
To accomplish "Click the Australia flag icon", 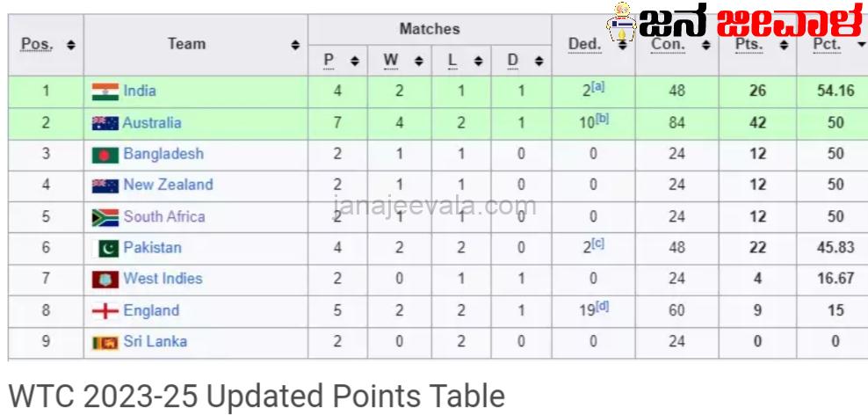I will 105,123.
